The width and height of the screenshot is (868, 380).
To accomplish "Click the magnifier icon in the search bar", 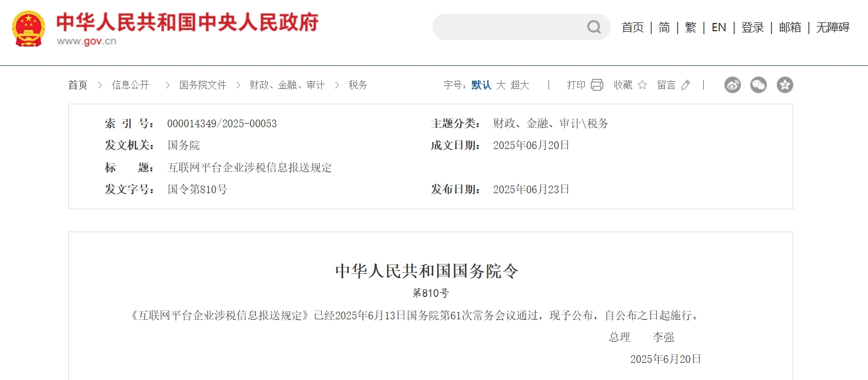I will point(593,27).
